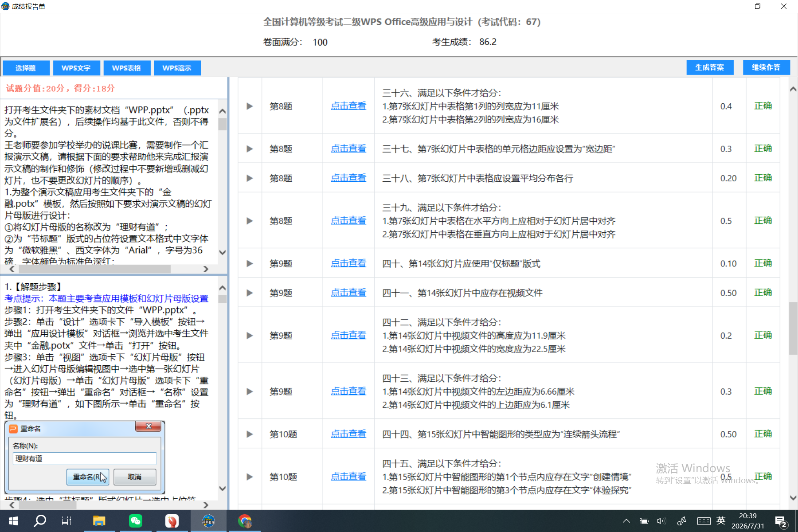Click the 生成答案 button
798x532 pixels.
(x=710, y=67)
